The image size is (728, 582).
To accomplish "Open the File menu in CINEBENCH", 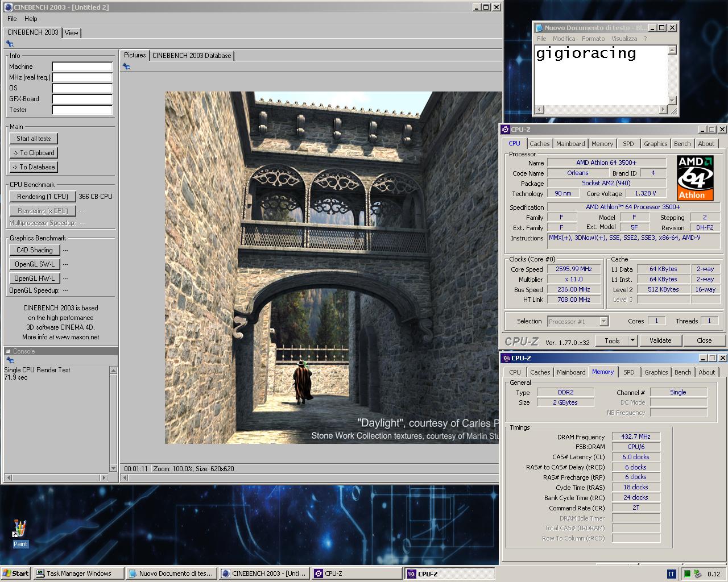I will [12, 19].
